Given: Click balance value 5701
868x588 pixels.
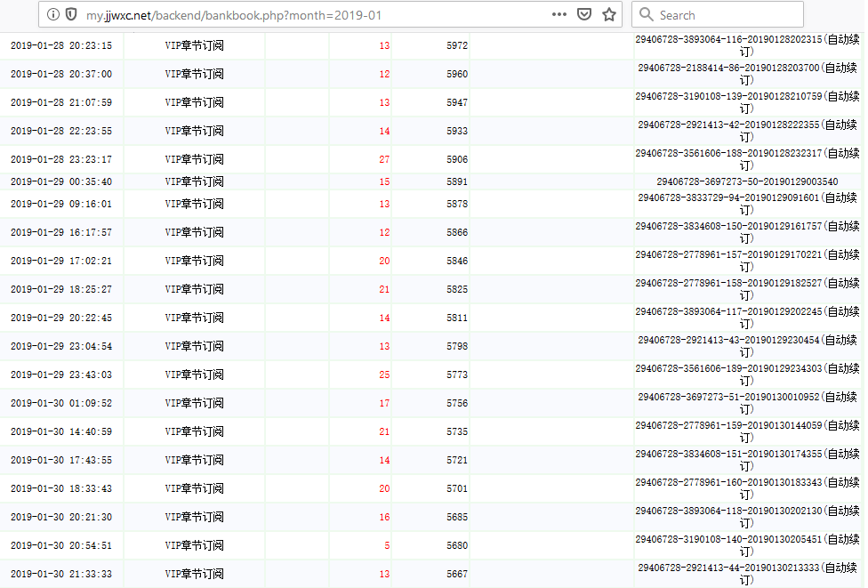Looking at the screenshot, I should [457, 488].
